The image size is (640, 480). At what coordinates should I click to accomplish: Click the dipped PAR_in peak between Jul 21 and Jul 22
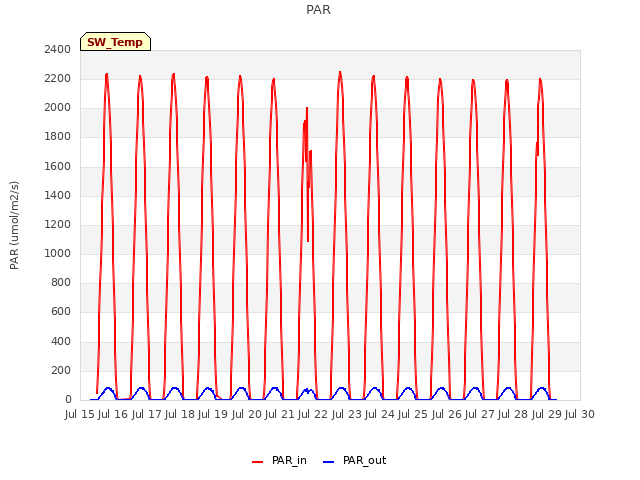[x=307, y=108]
